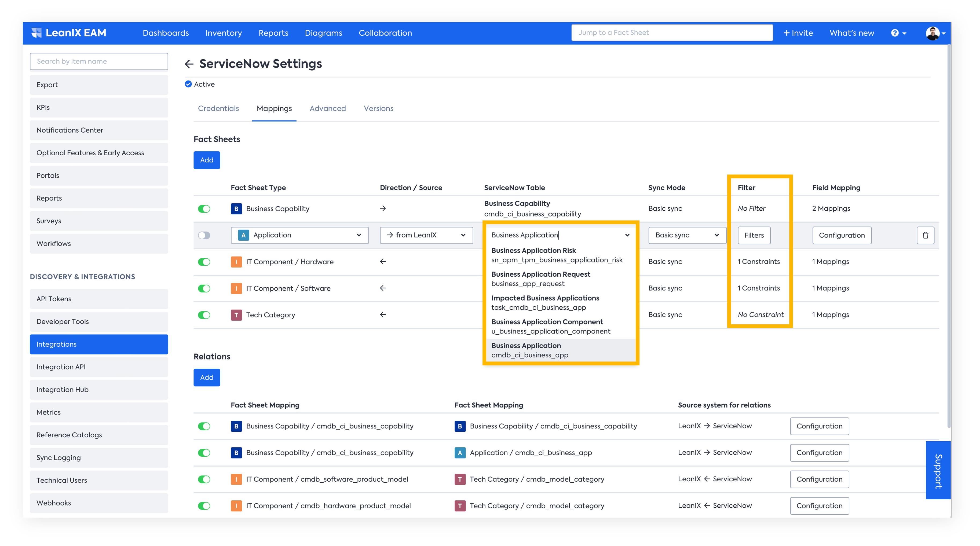Toggle the cmdb_software_product_model relation switch

pos(204,479)
